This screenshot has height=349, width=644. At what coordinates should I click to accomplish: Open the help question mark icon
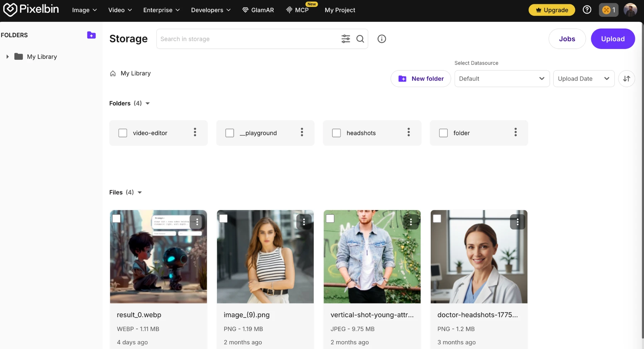587,10
